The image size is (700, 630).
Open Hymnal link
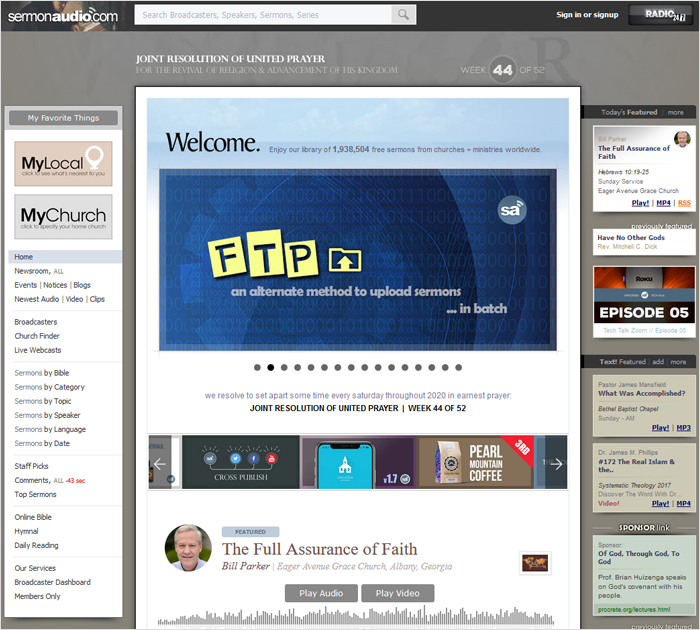26,531
